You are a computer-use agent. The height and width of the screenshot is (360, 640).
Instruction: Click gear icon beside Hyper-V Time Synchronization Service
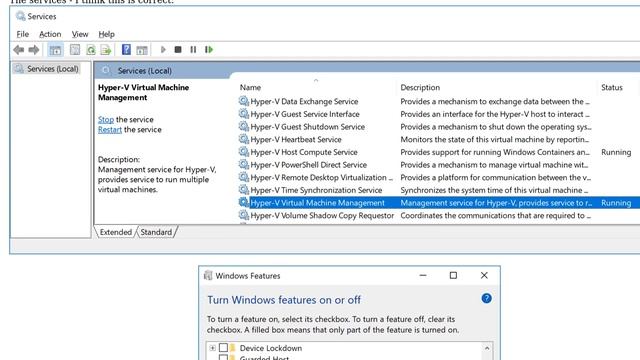pos(244,190)
